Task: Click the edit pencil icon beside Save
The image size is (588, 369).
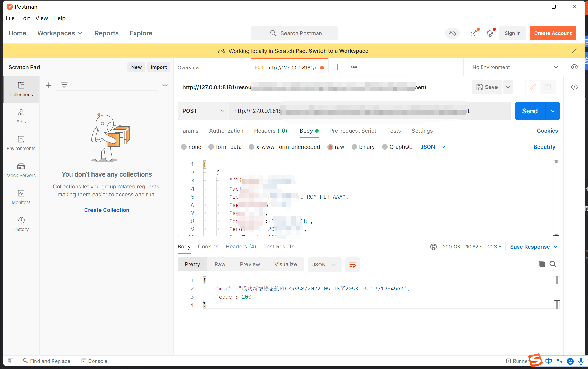Action: 533,87
